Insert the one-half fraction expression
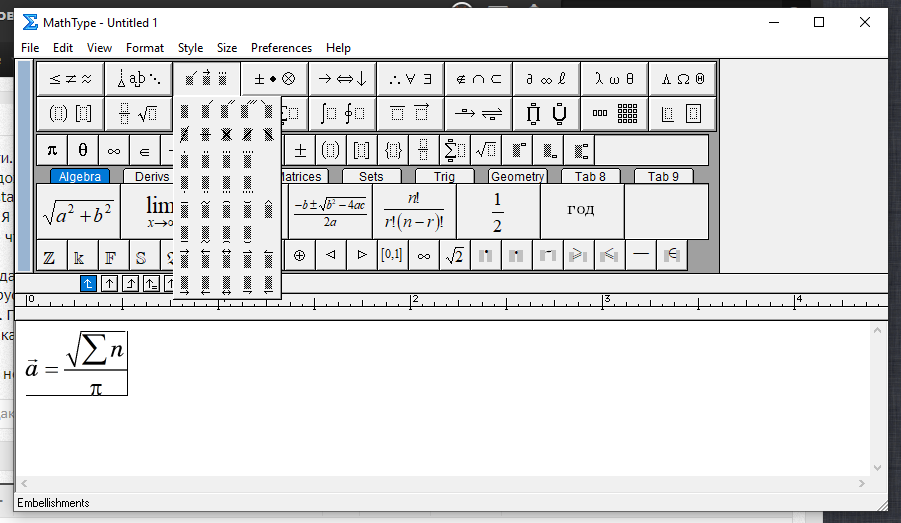901x523 pixels. tap(498, 211)
